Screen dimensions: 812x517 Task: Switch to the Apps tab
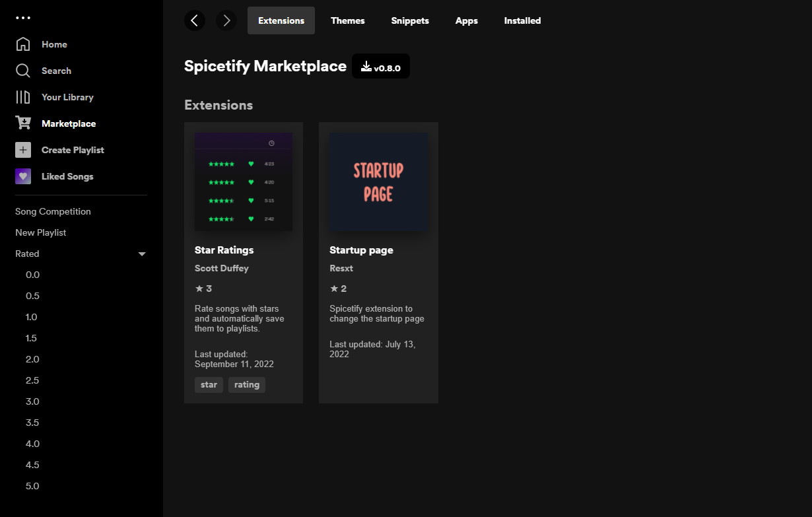(467, 20)
